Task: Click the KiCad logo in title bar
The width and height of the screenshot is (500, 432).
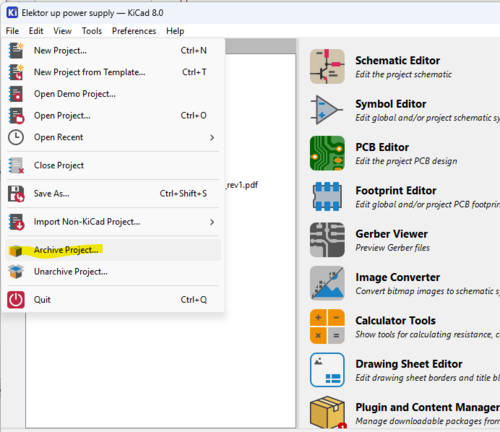Action: (12, 13)
